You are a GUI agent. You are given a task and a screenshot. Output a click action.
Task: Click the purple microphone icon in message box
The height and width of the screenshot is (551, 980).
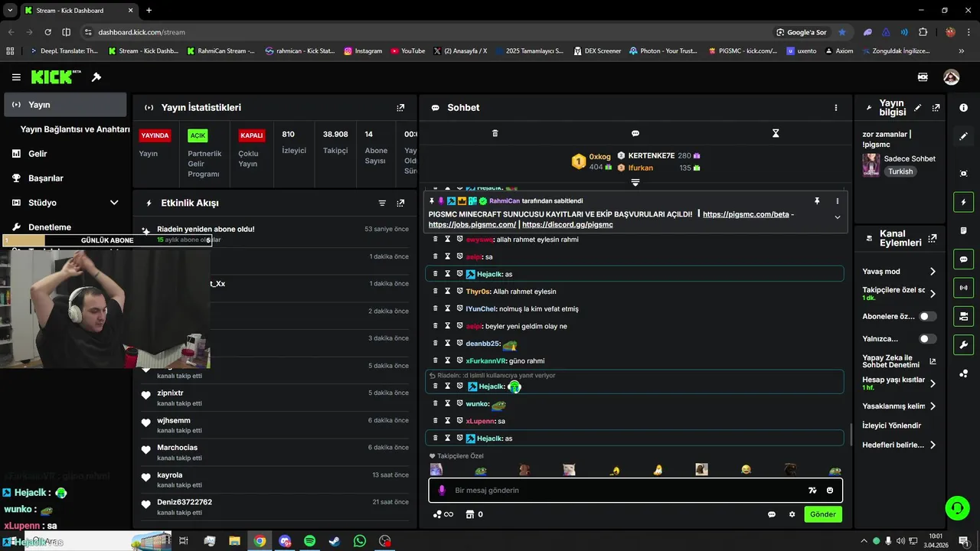442,491
